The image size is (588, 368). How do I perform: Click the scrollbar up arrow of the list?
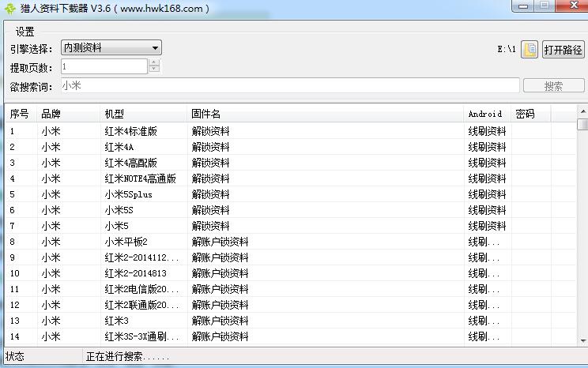(x=582, y=111)
